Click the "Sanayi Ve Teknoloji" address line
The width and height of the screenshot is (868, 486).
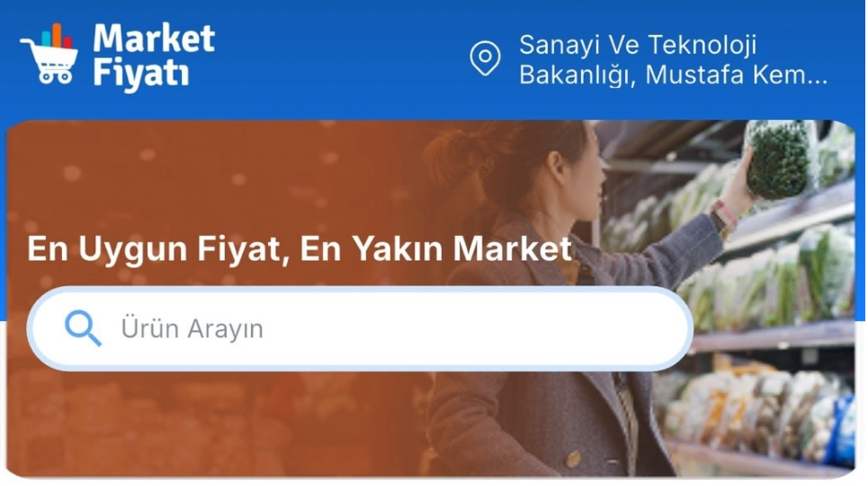coord(637,45)
